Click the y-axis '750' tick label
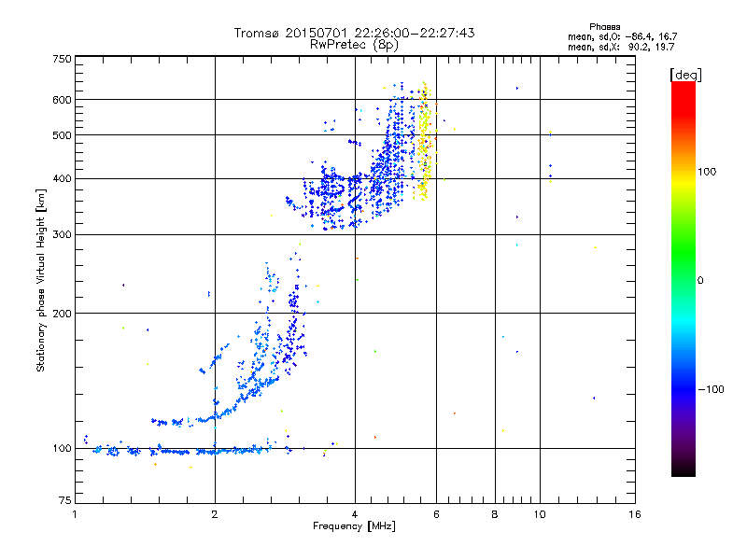Viewport: 747px width, 560px height. click(x=62, y=59)
